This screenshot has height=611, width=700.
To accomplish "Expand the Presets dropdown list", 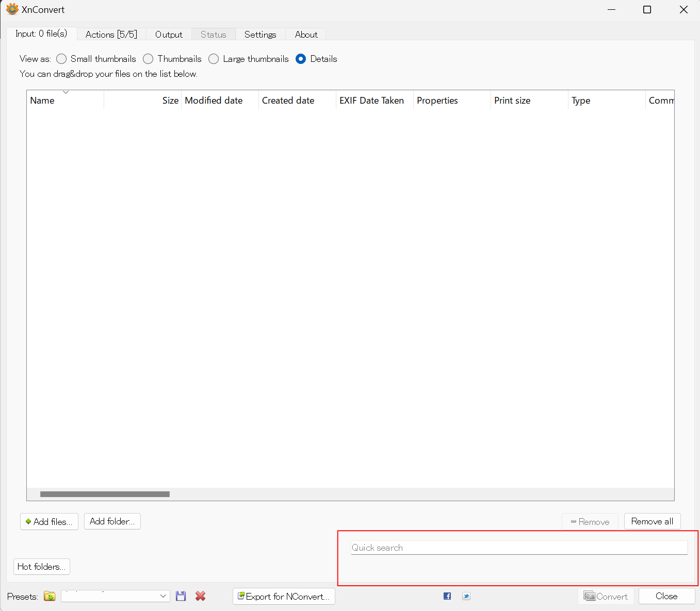I will [163, 596].
